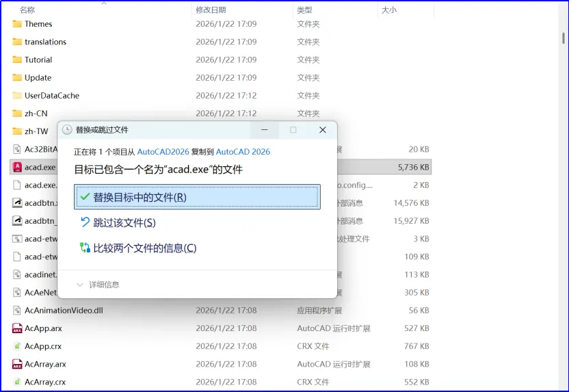Click the acadinet file icon
The height and width of the screenshot is (392, 569).
[x=17, y=274]
